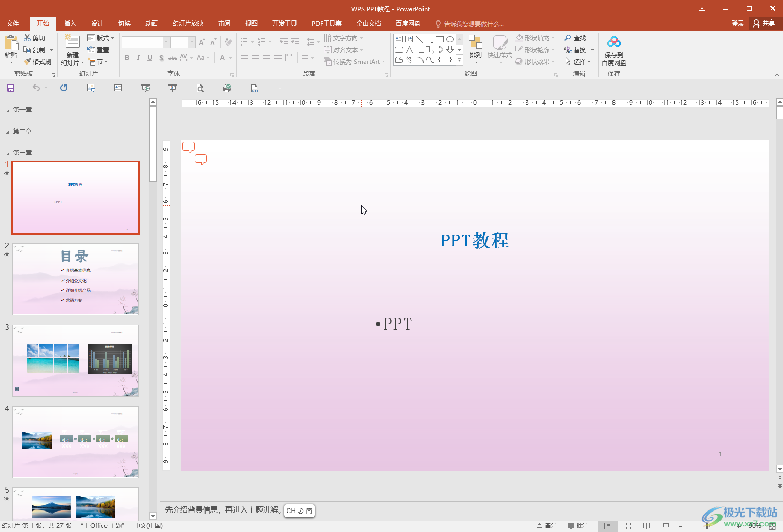
Task: Click the Increase Font Size icon
Action: click(202, 42)
